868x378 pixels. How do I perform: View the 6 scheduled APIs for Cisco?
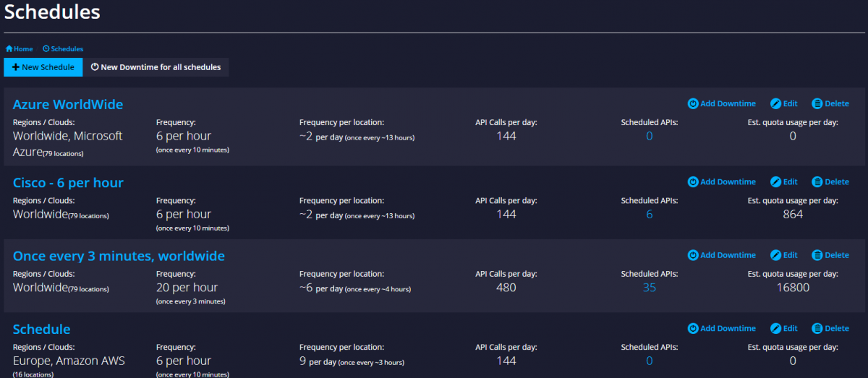(x=649, y=214)
